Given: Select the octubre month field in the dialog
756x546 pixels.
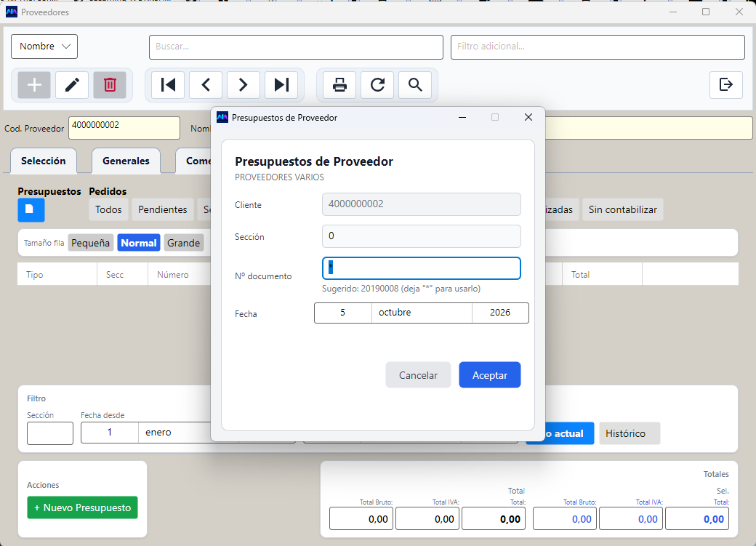Looking at the screenshot, I should [x=422, y=313].
